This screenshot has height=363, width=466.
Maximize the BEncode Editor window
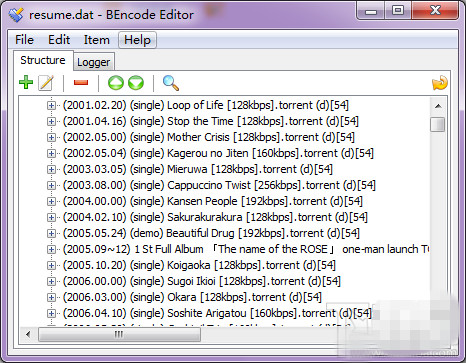click(x=398, y=11)
